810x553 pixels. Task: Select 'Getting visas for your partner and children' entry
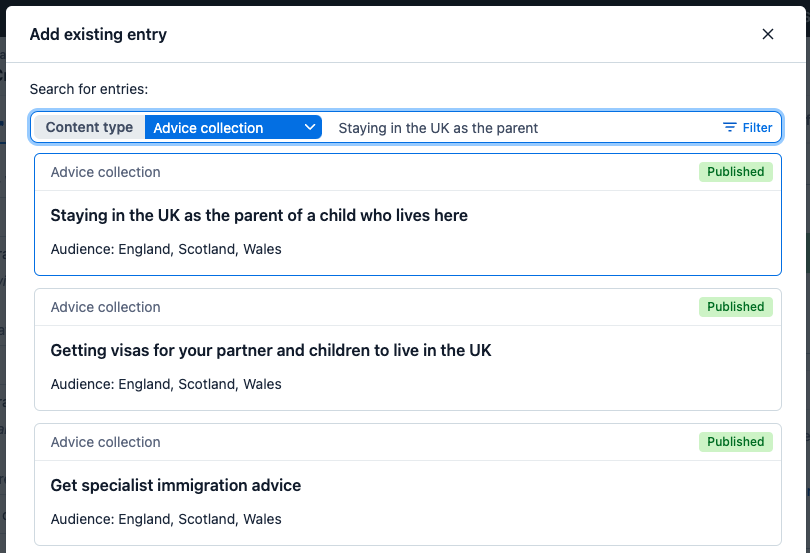click(271, 350)
